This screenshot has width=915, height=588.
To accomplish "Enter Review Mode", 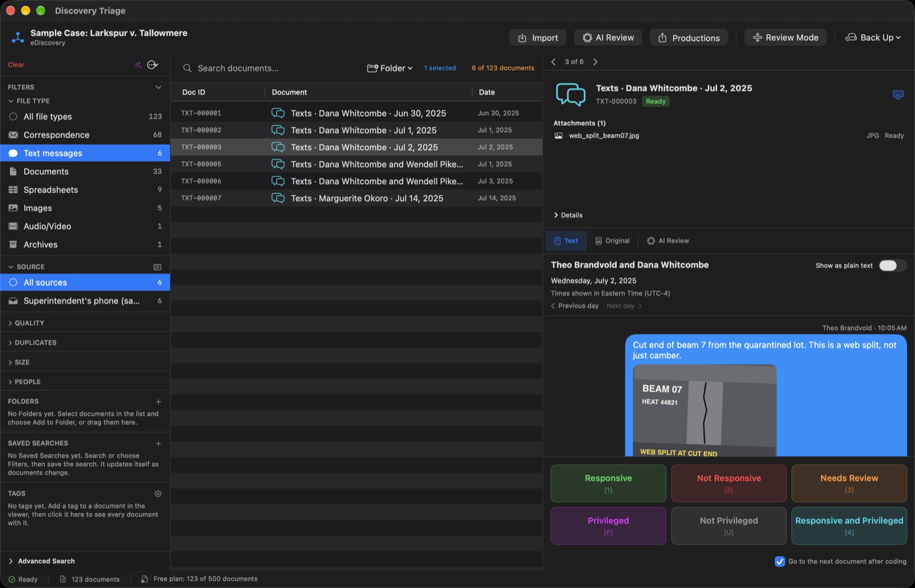I will coord(785,38).
